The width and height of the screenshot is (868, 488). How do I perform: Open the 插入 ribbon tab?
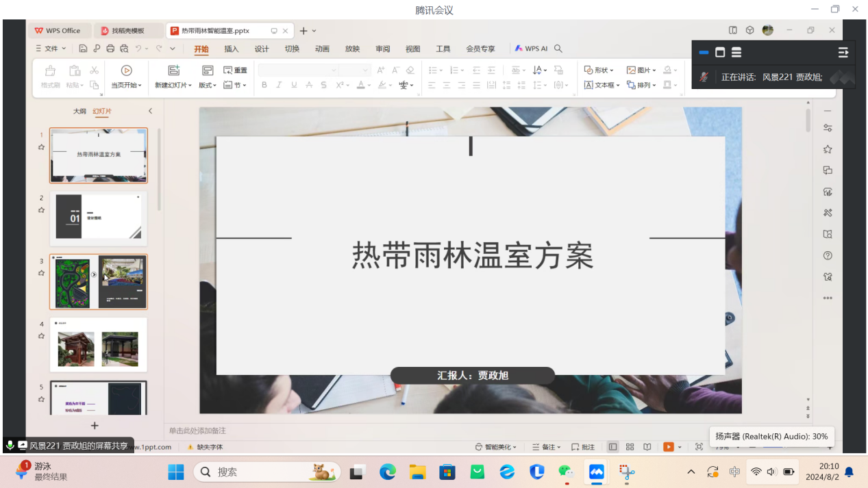[232, 49]
